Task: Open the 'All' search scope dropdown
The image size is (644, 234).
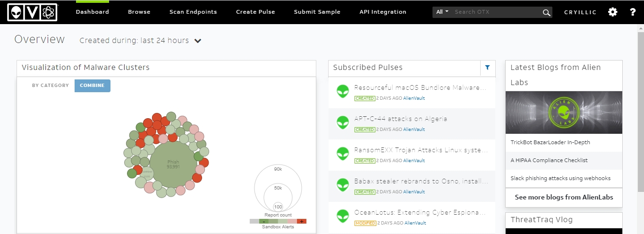Action: 442,12
